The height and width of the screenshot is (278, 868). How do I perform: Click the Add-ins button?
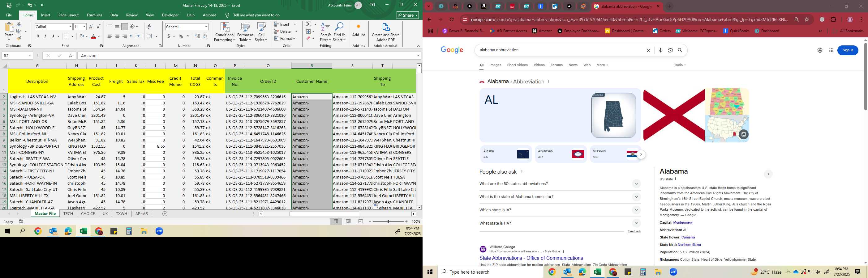359,30
